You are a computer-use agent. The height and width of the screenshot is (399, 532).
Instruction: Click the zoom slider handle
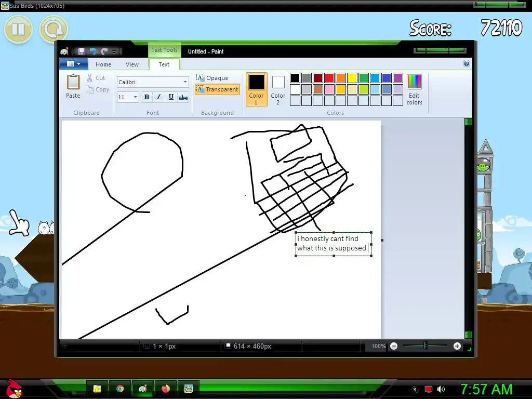point(426,345)
